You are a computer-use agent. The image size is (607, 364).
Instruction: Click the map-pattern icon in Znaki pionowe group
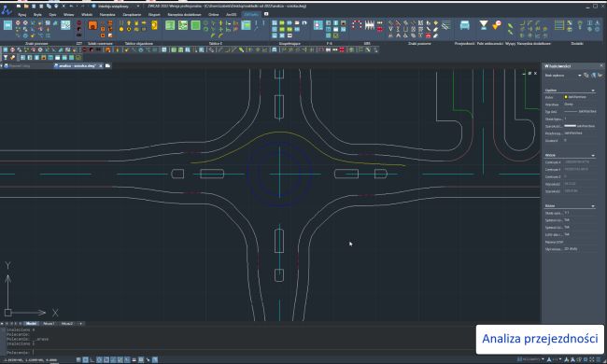pos(65,25)
